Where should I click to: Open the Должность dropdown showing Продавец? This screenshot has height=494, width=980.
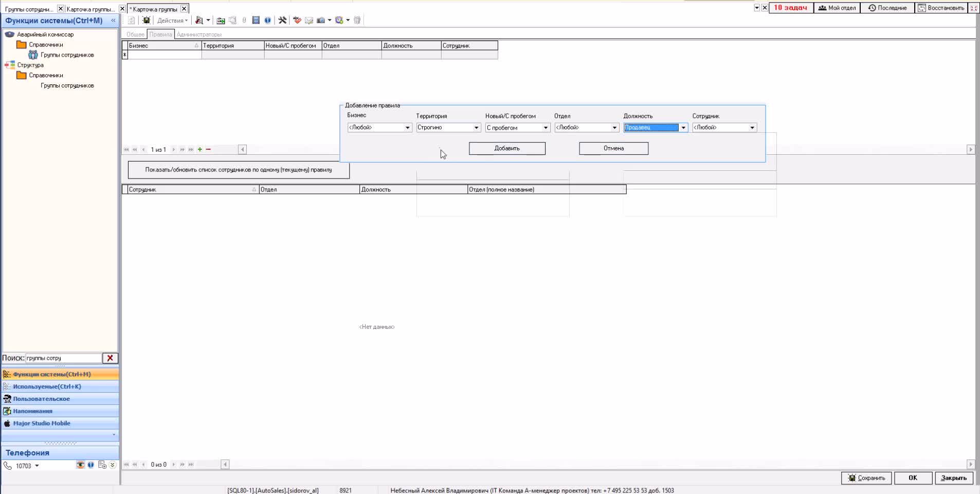pos(683,128)
